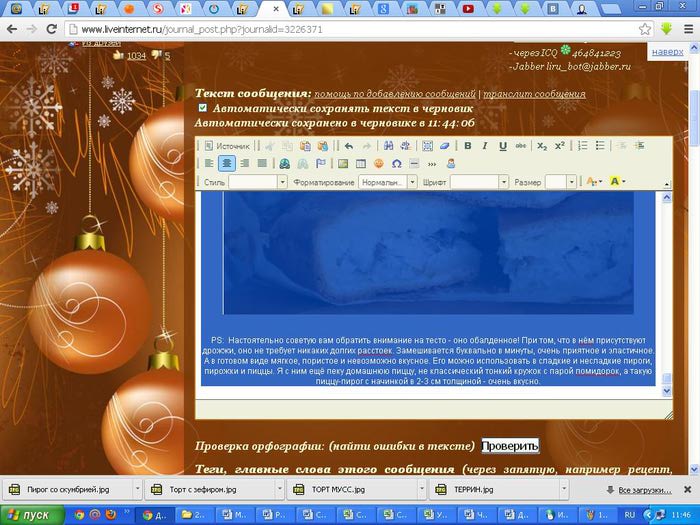
Task: Open транслит сообщения link
Action: click(534, 94)
